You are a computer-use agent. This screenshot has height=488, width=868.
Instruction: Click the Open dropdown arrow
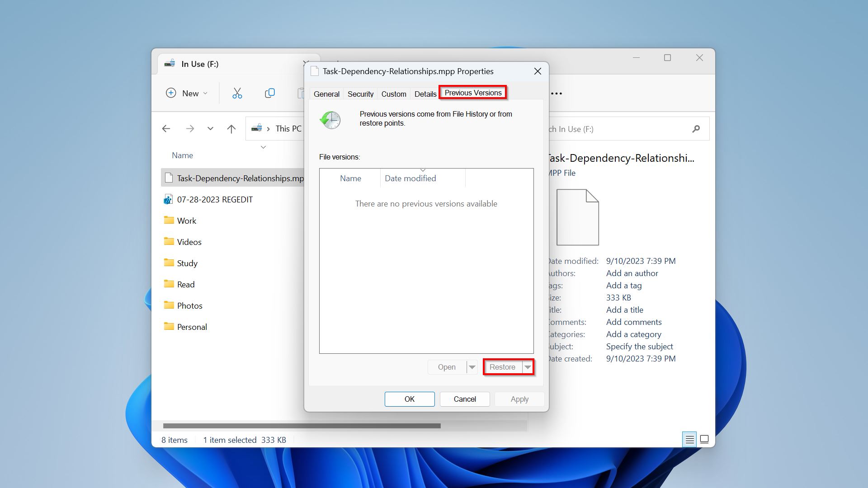tap(472, 366)
